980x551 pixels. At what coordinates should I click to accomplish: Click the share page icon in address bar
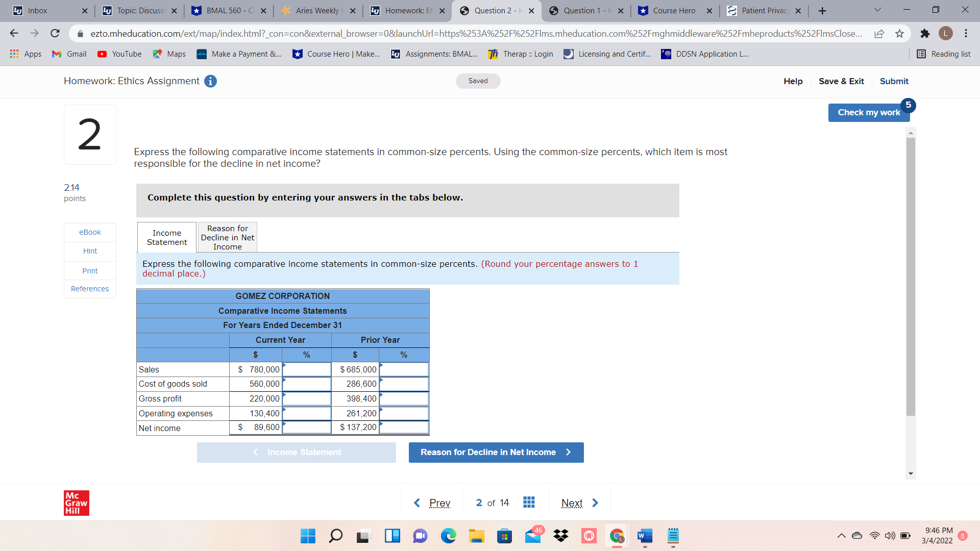(879, 34)
